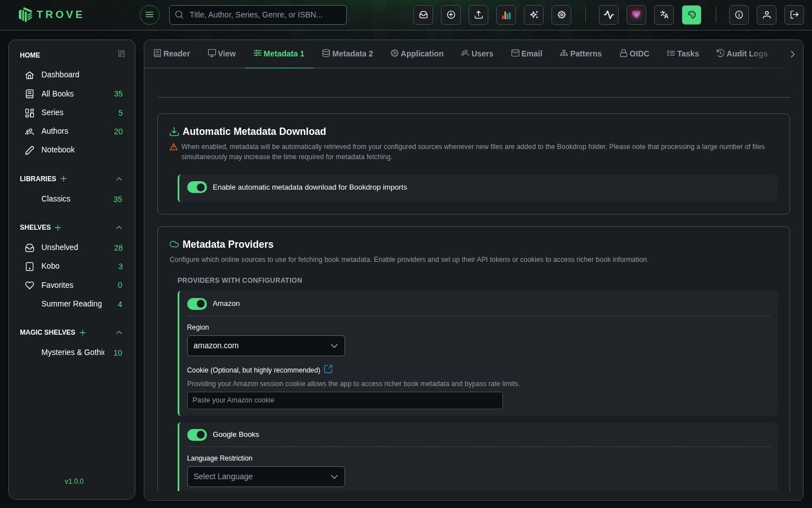
Task: Click the layout icon beside HOME heading
Action: pos(121,54)
